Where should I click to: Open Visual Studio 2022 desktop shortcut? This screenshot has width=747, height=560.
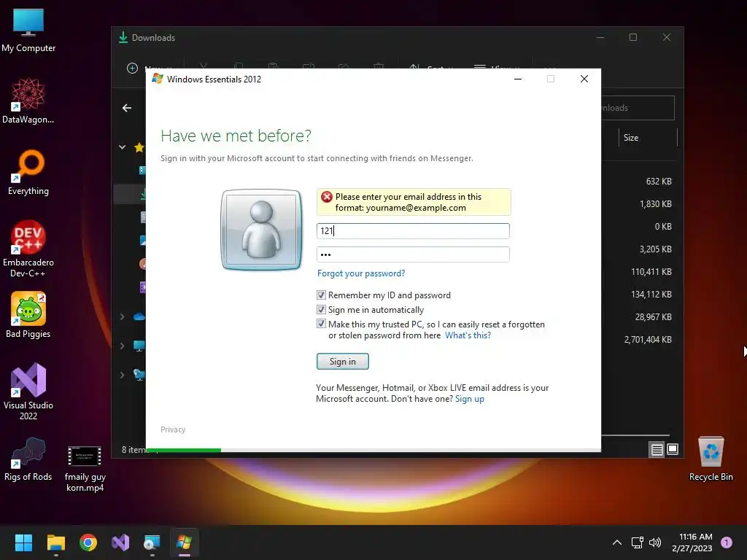coord(28,392)
